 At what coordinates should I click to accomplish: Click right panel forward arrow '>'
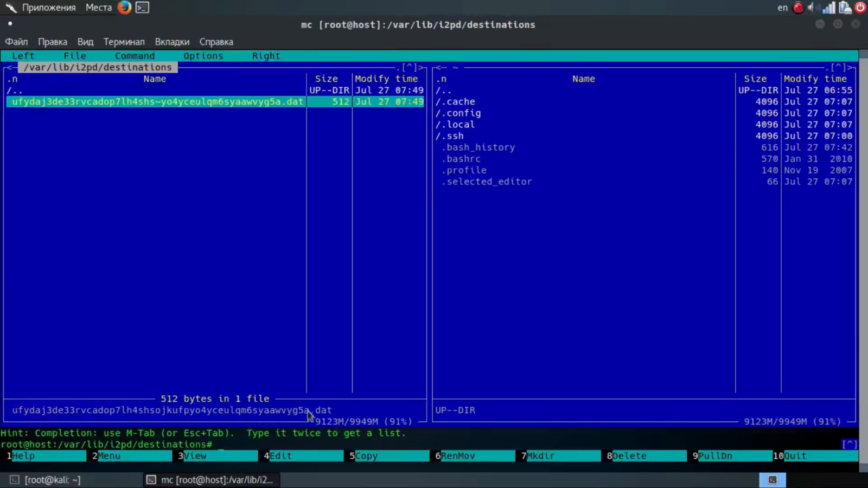pos(850,67)
